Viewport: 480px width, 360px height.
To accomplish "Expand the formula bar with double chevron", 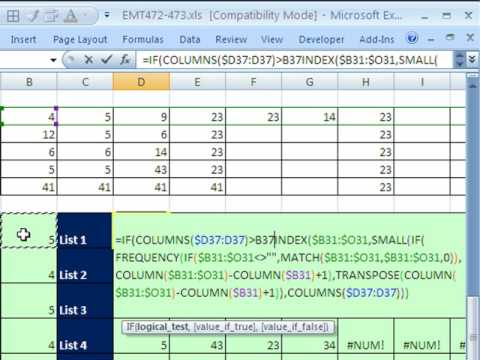I will (x=472, y=60).
